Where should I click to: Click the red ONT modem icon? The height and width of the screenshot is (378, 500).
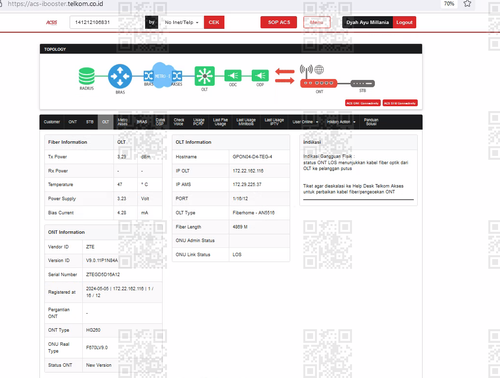click(319, 83)
